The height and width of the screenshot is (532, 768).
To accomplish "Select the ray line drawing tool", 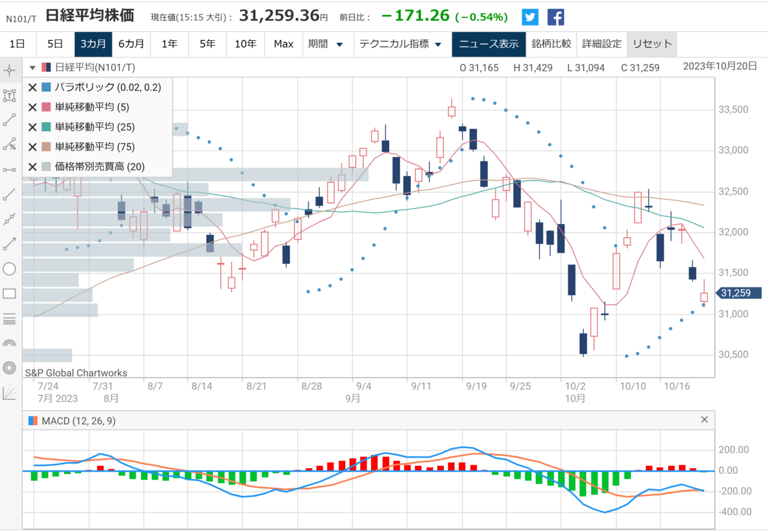I will tap(10, 194).
